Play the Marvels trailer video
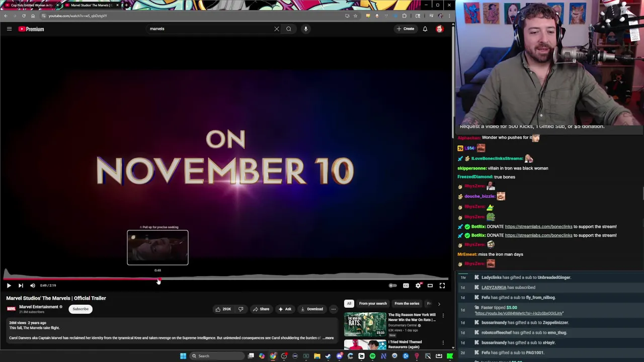The image size is (644, 362). pos(9,286)
